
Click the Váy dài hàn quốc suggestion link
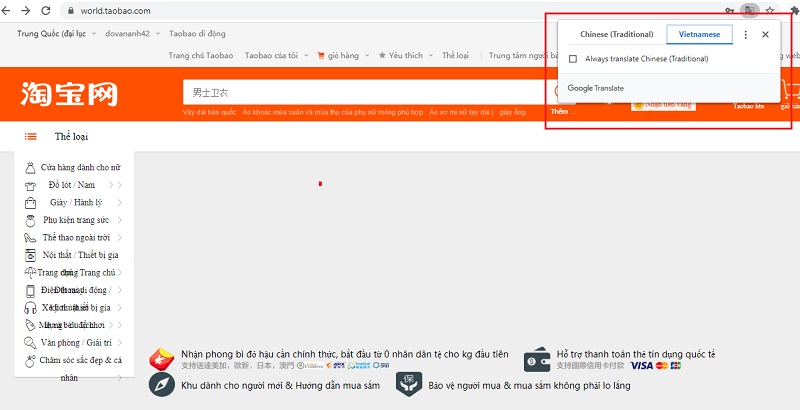209,112
